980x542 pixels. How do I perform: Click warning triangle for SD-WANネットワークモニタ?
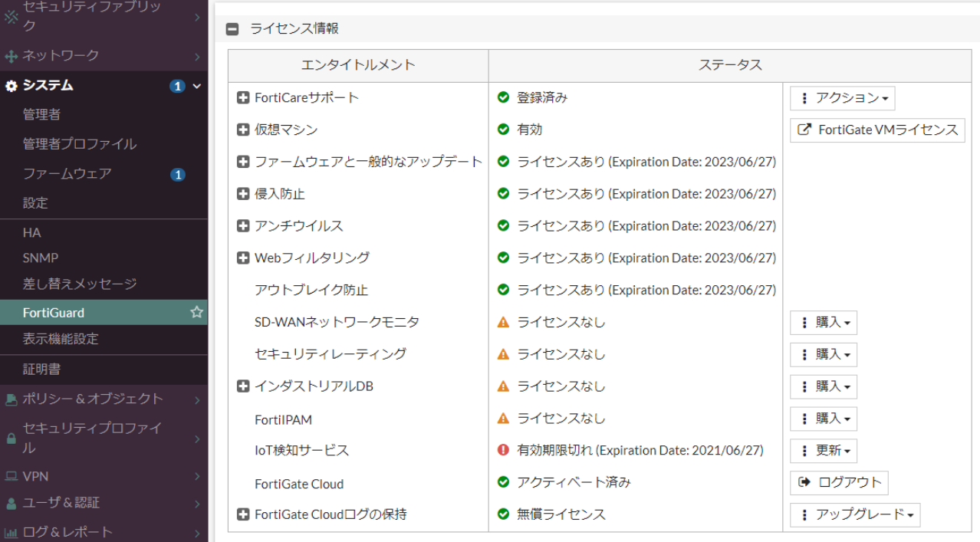(503, 322)
